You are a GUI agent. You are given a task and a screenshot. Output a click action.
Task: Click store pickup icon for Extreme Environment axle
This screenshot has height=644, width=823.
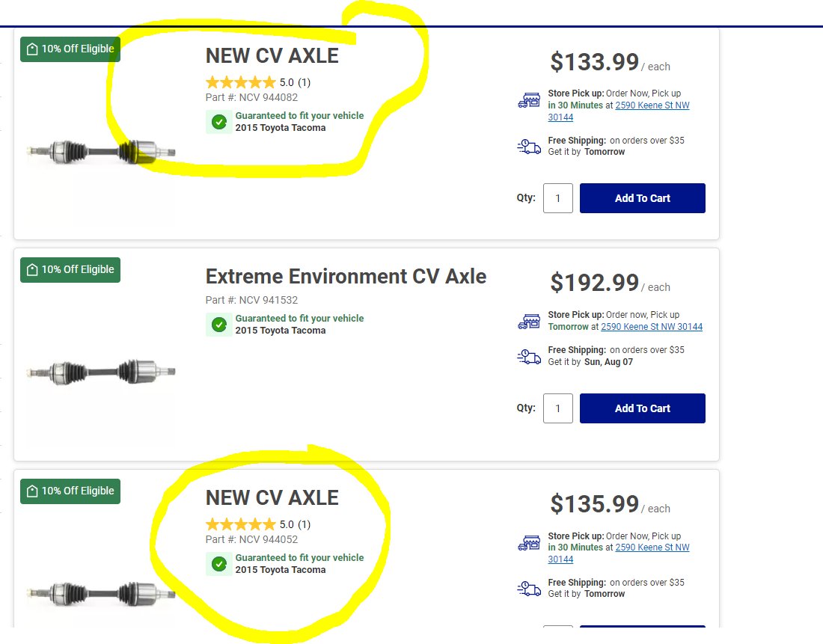(x=529, y=322)
